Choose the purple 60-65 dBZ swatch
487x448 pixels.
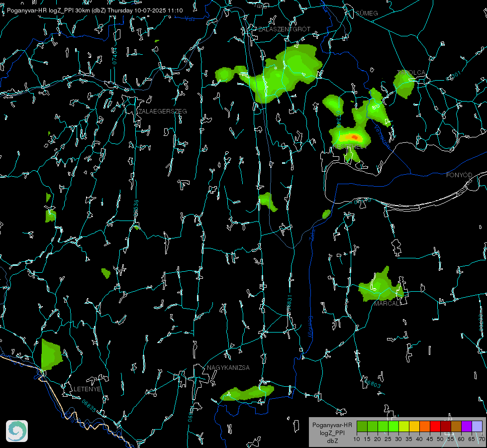[x=467, y=426]
